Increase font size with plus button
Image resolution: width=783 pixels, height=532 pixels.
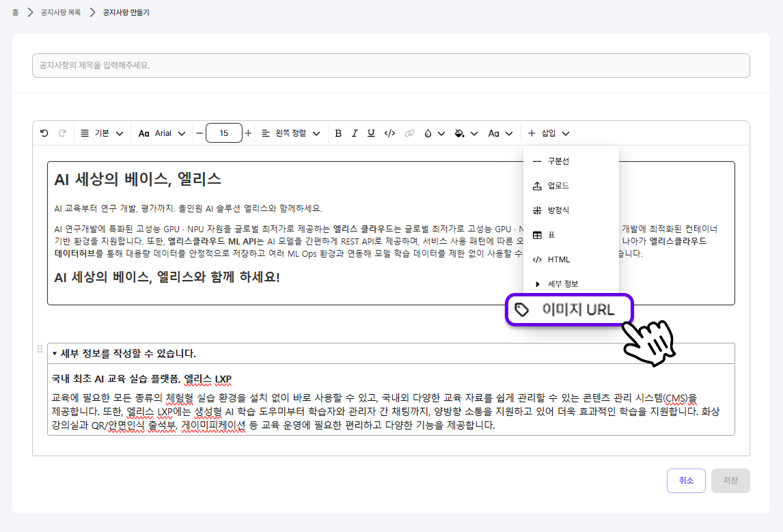(x=248, y=133)
